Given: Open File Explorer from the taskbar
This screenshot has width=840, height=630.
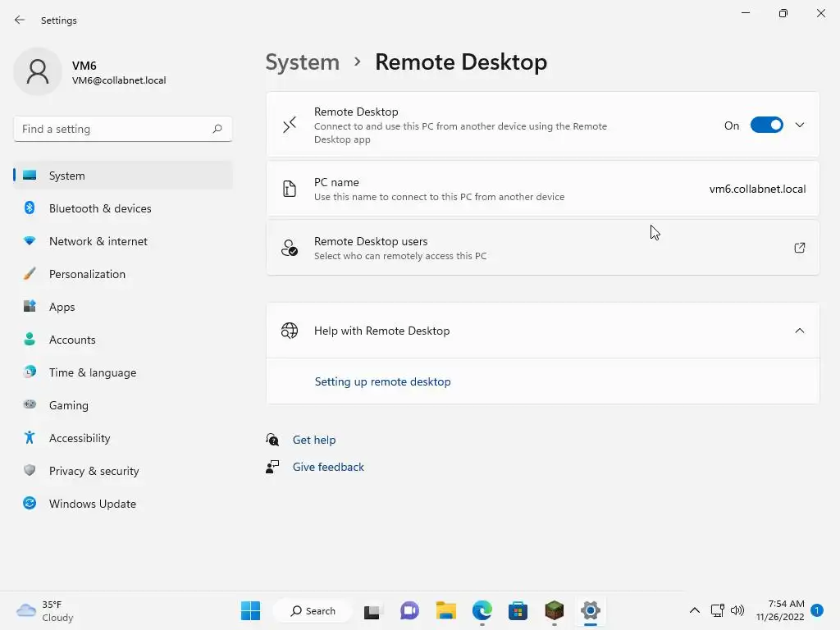Looking at the screenshot, I should (x=445, y=610).
